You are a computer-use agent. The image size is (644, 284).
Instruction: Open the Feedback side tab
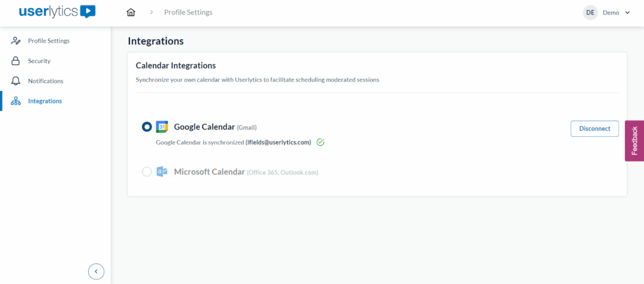[x=634, y=141]
